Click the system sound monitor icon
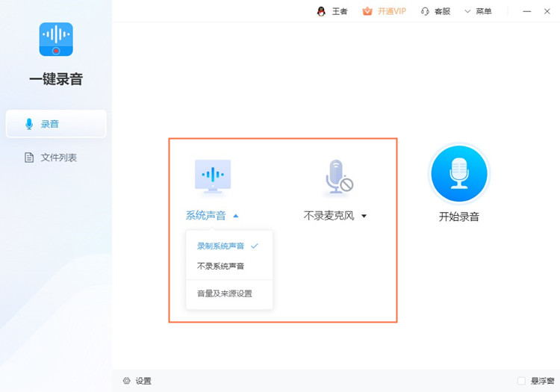560x392 pixels. pos(213,176)
